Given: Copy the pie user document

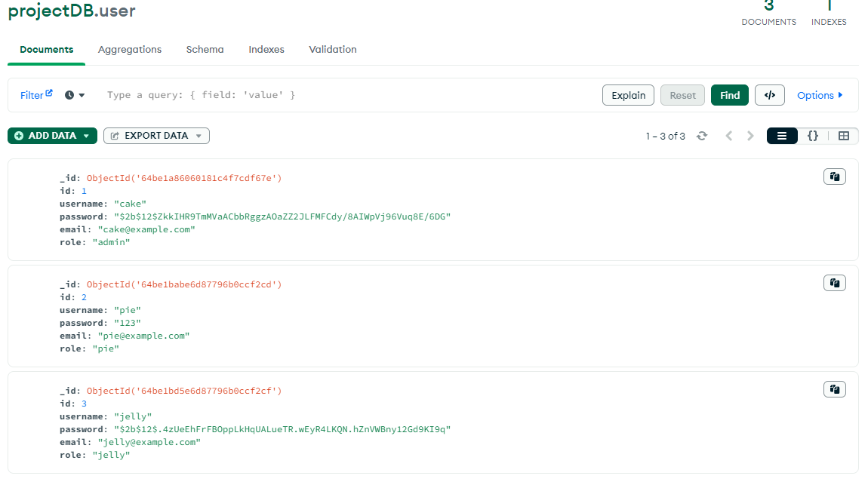Looking at the screenshot, I should (835, 283).
